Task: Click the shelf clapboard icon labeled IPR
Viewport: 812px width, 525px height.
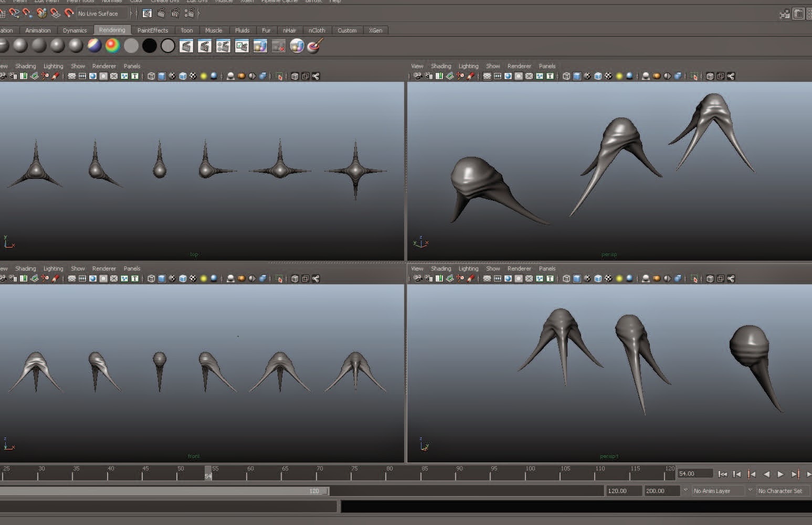Action: pyautogui.click(x=205, y=46)
